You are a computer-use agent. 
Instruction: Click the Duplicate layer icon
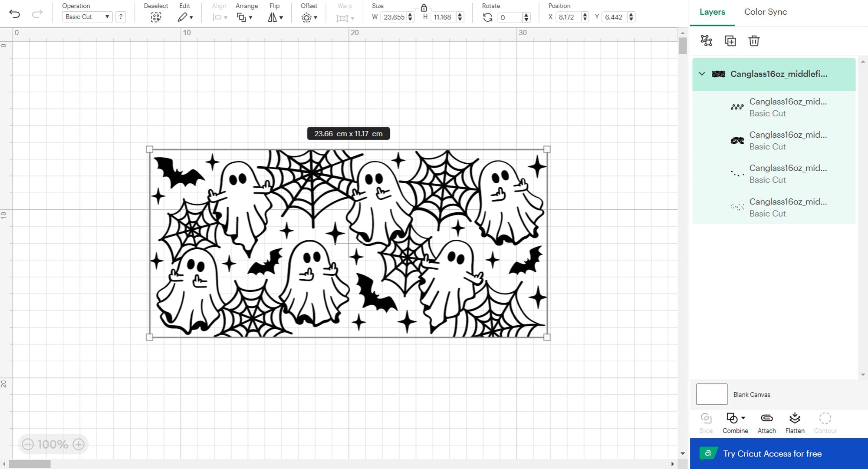(730, 41)
